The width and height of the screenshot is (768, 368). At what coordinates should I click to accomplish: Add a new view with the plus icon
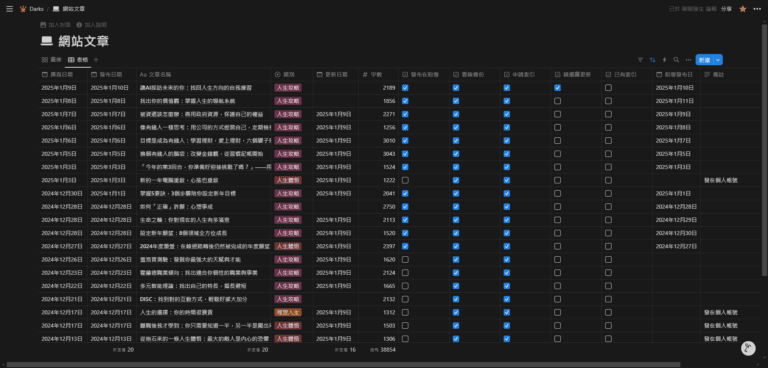pyautogui.click(x=96, y=60)
